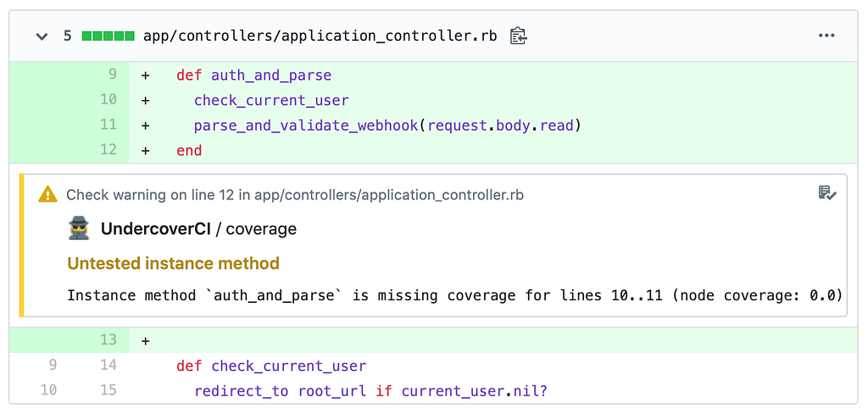This screenshot has height=414, width=868.
Task: Click the check annotation icon at right
Action: click(827, 193)
